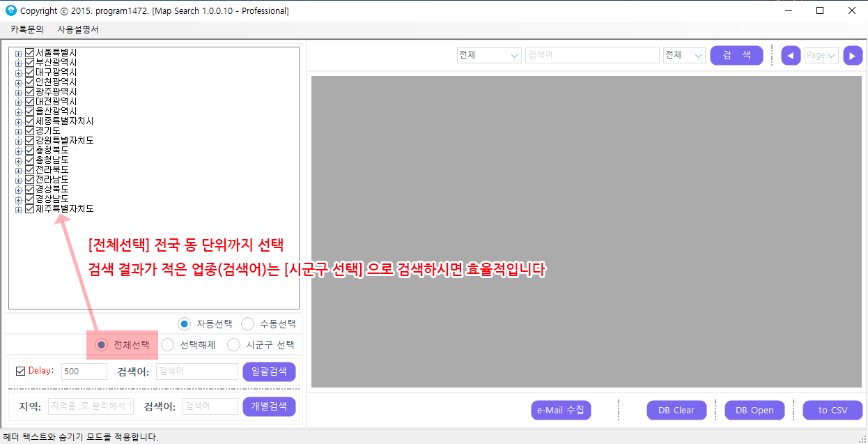Click the 지역 input field
Viewport: 868px width, 444px height.
pyautogui.click(x=91, y=406)
